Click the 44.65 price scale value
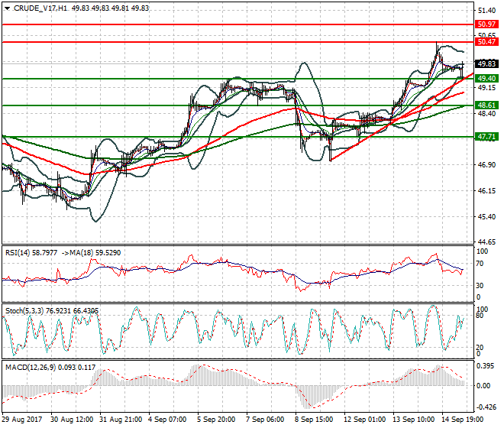Viewport: 504px width, 428px height. coord(486,242)
